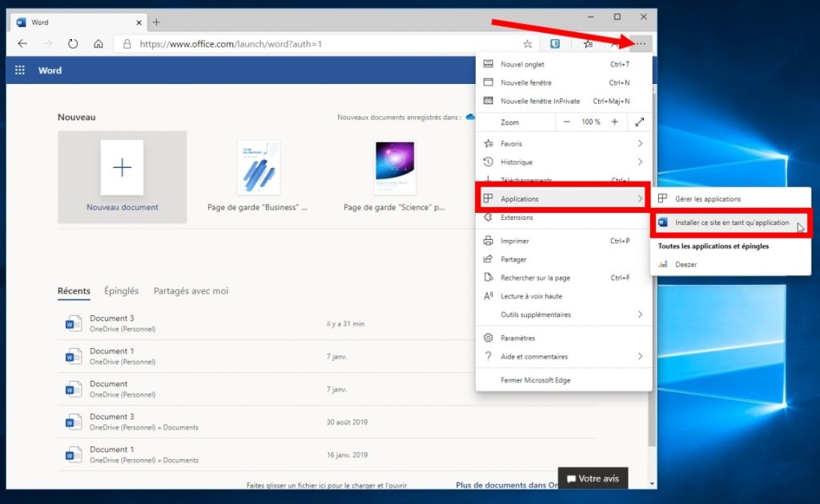Click the Edge settings and more ellipsis button
Image resolution: width=820 pixels, height=504 pixels.
(x=642, y=44)
